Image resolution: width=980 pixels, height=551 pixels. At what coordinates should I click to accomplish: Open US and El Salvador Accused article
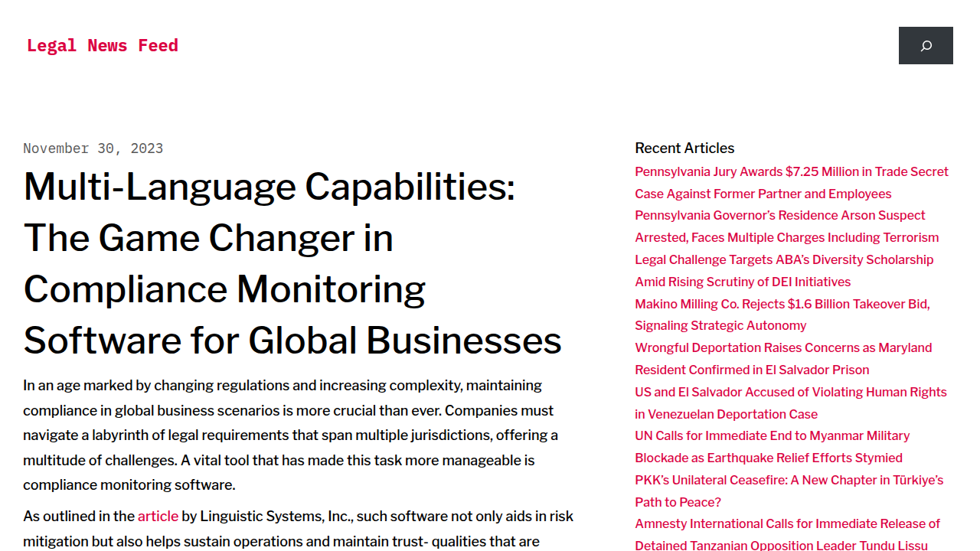point(791,403)
